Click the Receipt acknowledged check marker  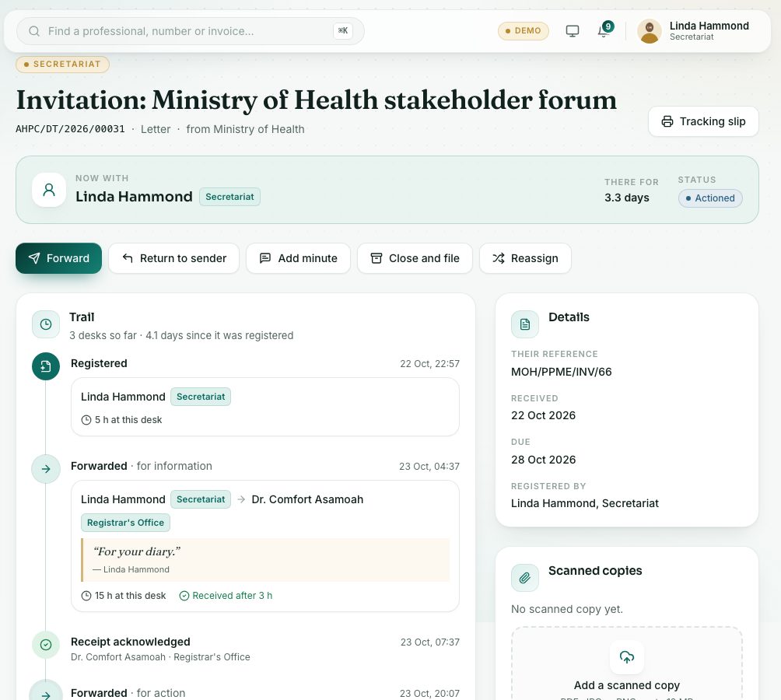coord(46,645)
